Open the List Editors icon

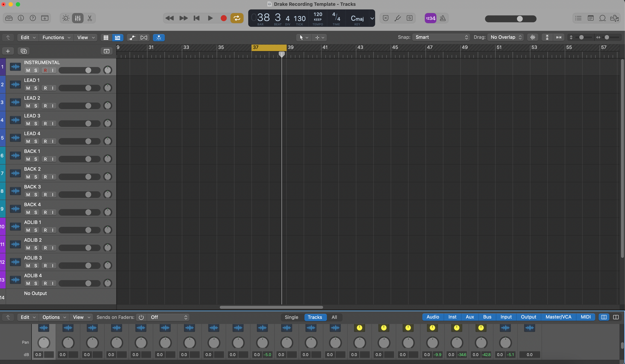(x=578, y=18)
